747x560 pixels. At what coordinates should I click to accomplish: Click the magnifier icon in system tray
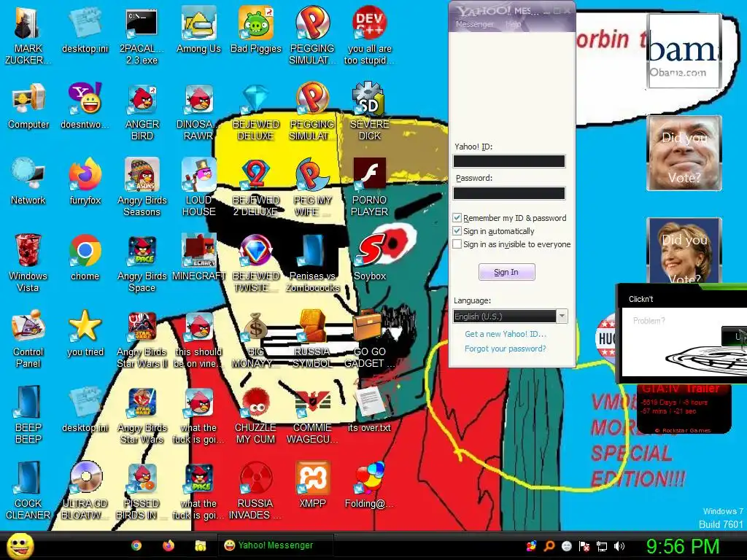tap(549, 546)
